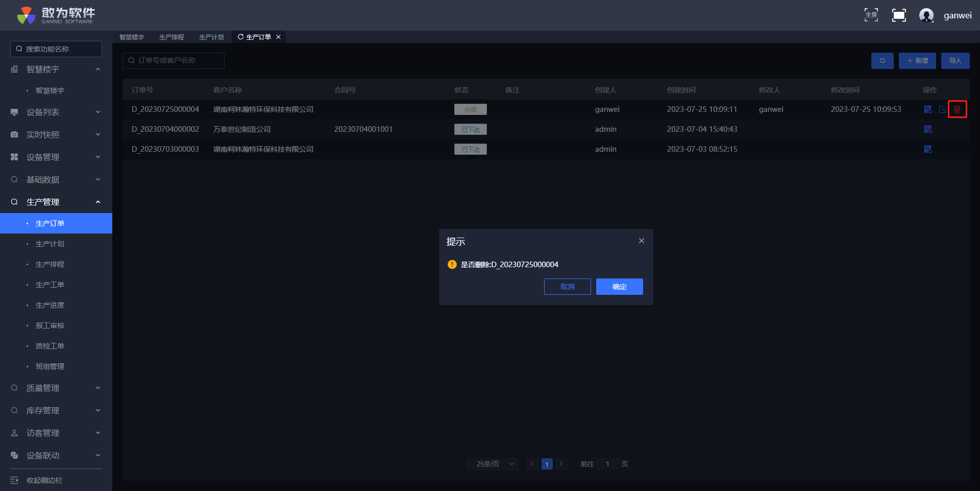This screenshot has height=491, width=980.
Task: Close the 提示 dialog with the X
Action: (x=641, y=241)
